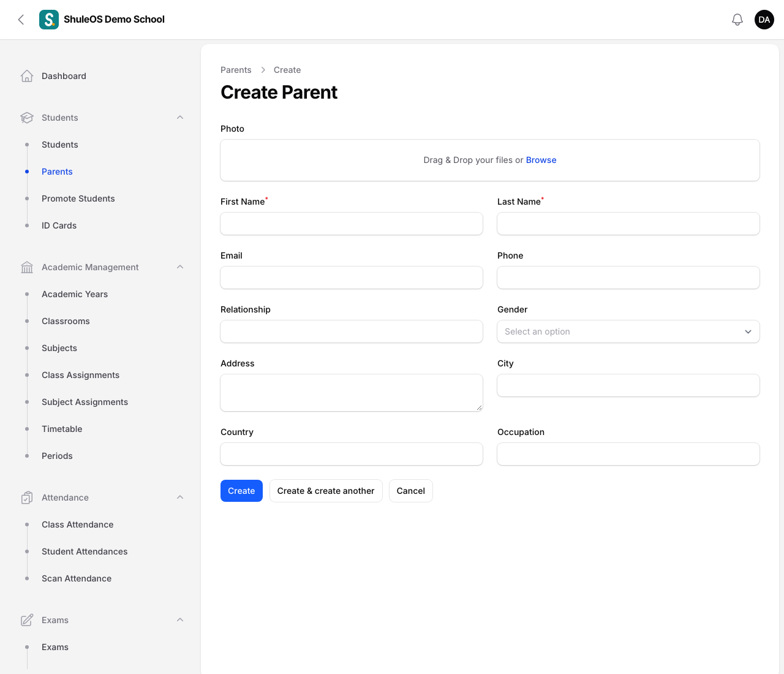Click Create & create another button
Screen dimensions: 784x674
tap(326, 491)
